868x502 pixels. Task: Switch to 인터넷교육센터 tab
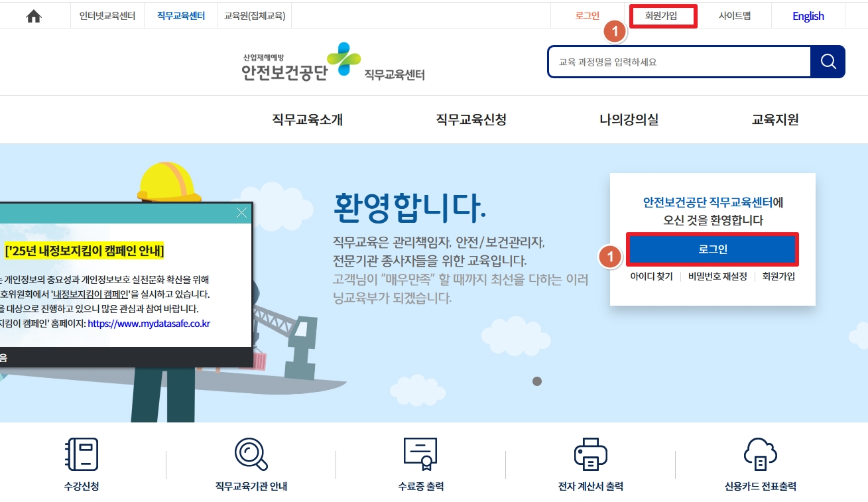pyautogui.click(x=107, y=16)
